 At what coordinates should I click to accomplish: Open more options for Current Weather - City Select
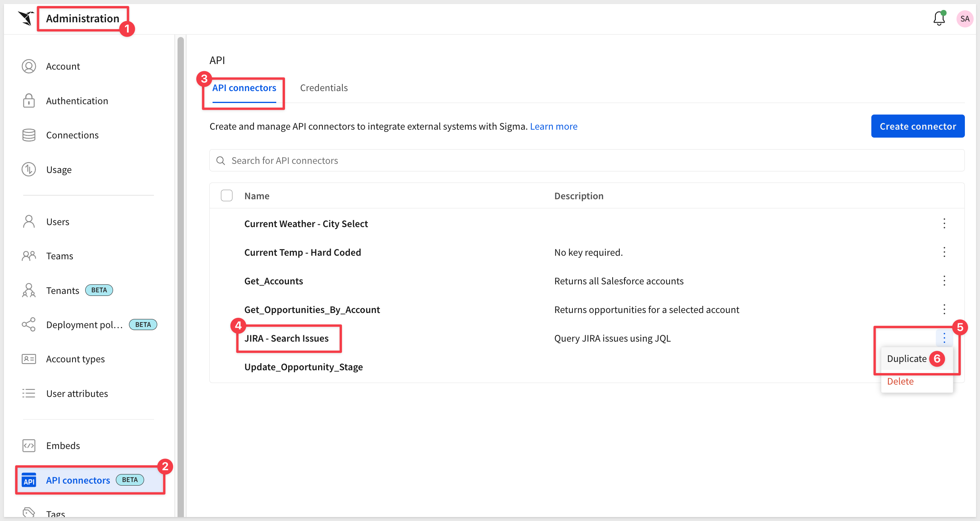(x=944, y=224)
